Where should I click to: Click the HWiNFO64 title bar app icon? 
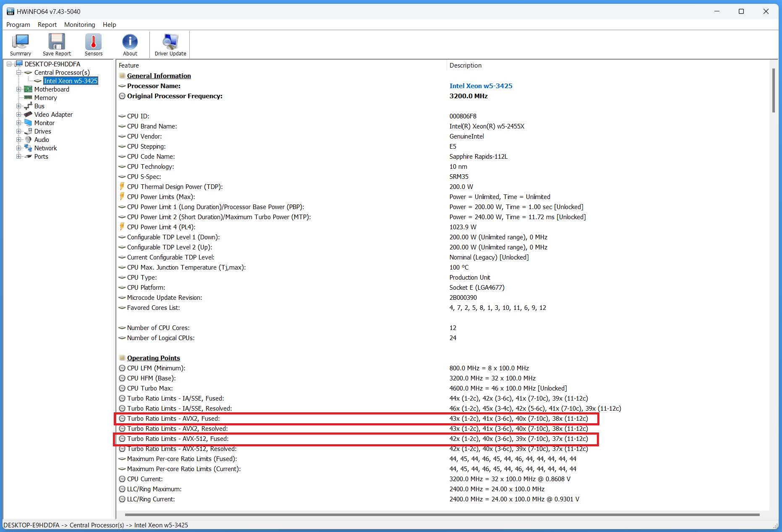click(10, 11)
